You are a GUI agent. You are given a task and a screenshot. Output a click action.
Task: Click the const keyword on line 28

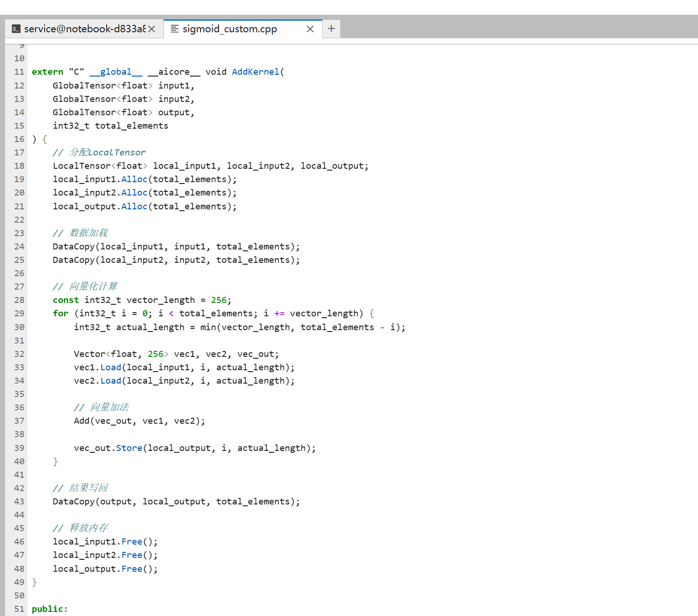[x=66, y=300]
